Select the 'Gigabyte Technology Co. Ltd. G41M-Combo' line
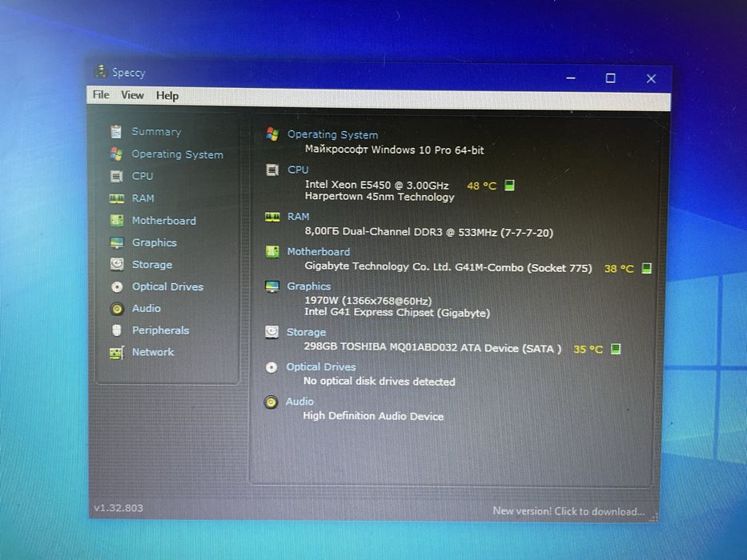The height and width of the screenshot is (560, 747). pyautogui.click(x=448, y=266)
